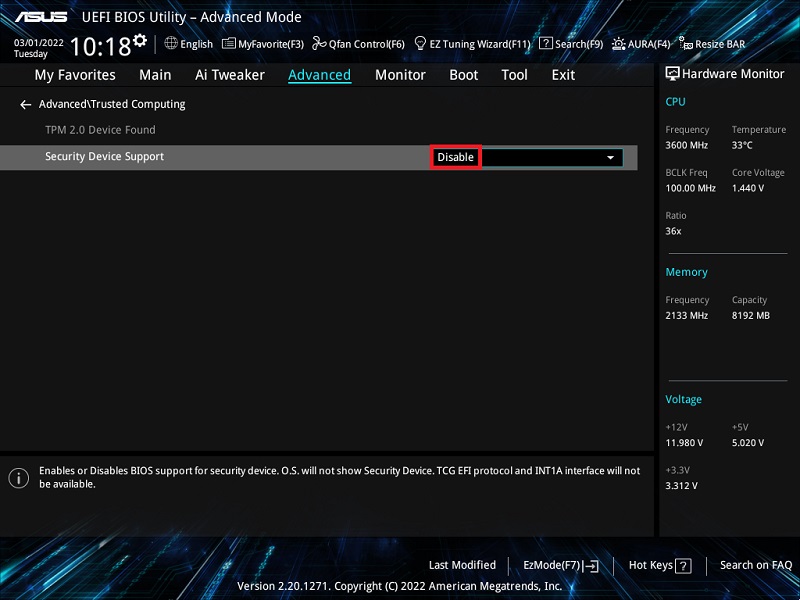Click the memory frequency value 2133 MHz
Screen dimensions: 800x600
pos(686,316)
